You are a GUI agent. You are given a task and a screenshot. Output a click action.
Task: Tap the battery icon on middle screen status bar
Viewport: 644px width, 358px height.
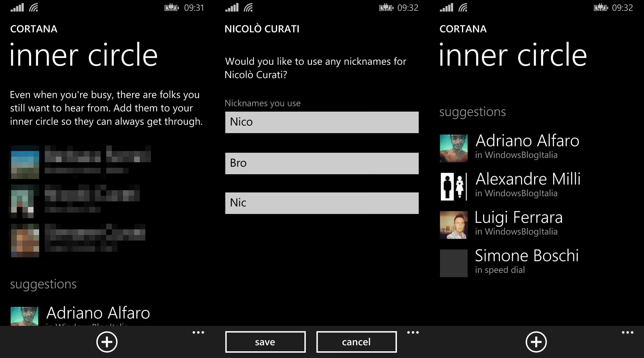[x=386, y=8]
